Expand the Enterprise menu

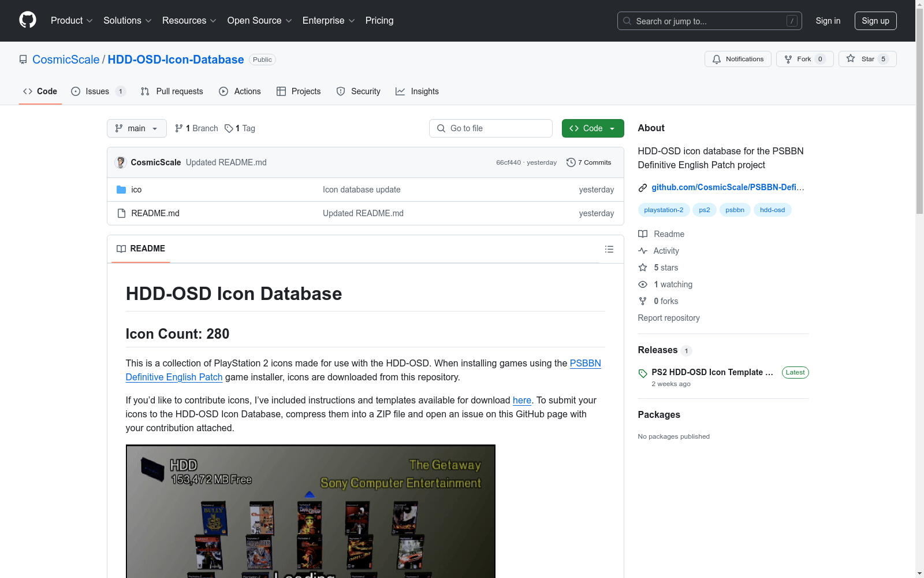click(329, 21)
